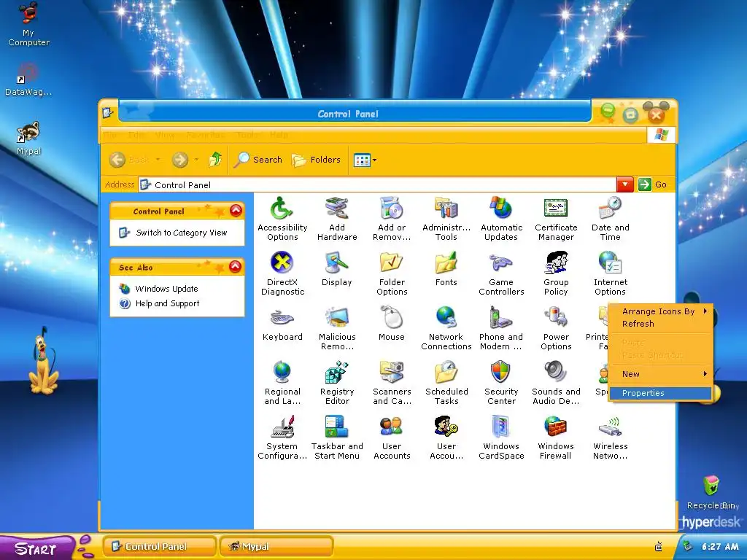Image resolution: width=747 pixels, height=560 pixels.
Task: Open Scheduled Tasks icon
Action: (x=446, y=373)
